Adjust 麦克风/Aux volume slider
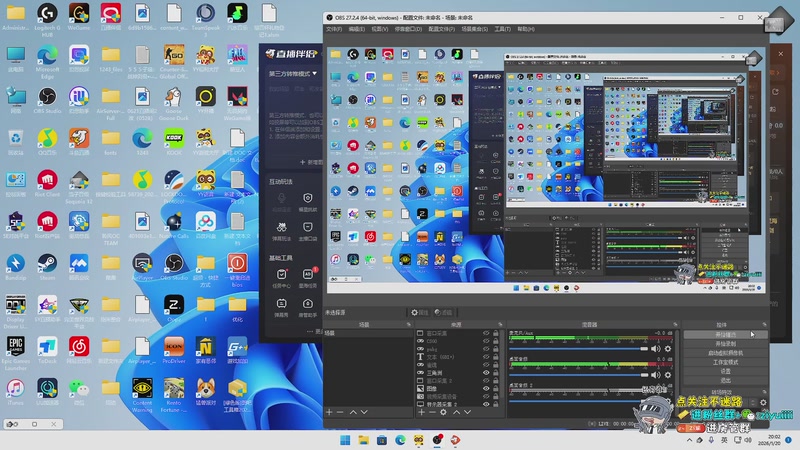Screen dimensions: 800x450 (x=579, y=349)
